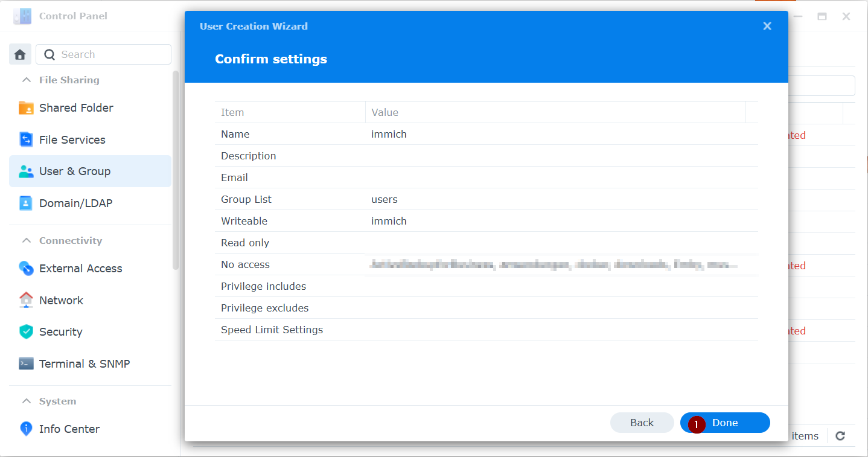Maximize the Control Panel window
The height and width of the screenshot is (457, 868).
coord(822,16)
